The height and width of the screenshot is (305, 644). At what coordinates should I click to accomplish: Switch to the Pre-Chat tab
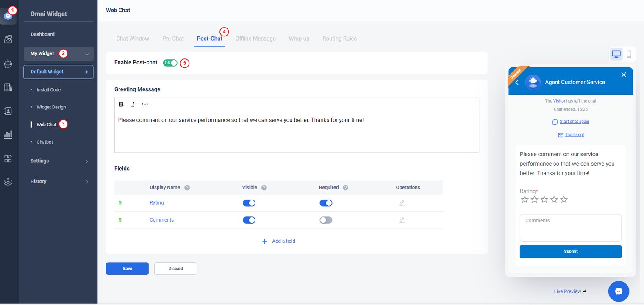click(x=173, y=39)
